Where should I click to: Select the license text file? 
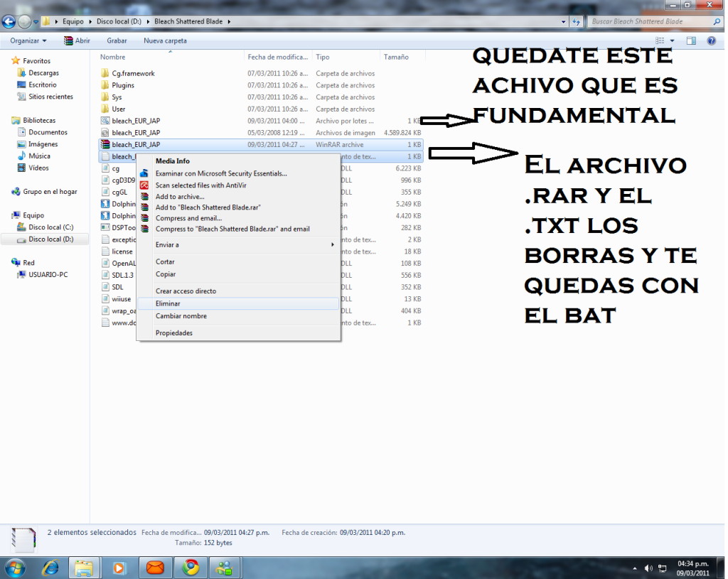(122, 251)
